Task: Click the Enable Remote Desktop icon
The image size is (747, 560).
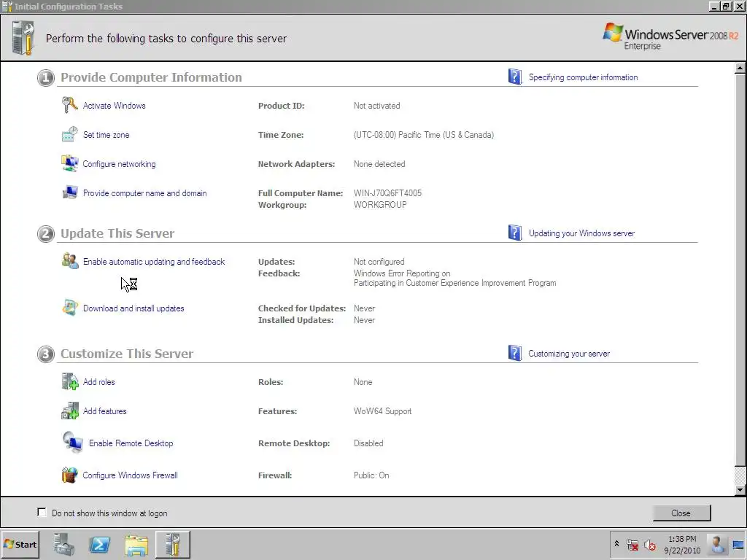Action: (x=72, y=442)
